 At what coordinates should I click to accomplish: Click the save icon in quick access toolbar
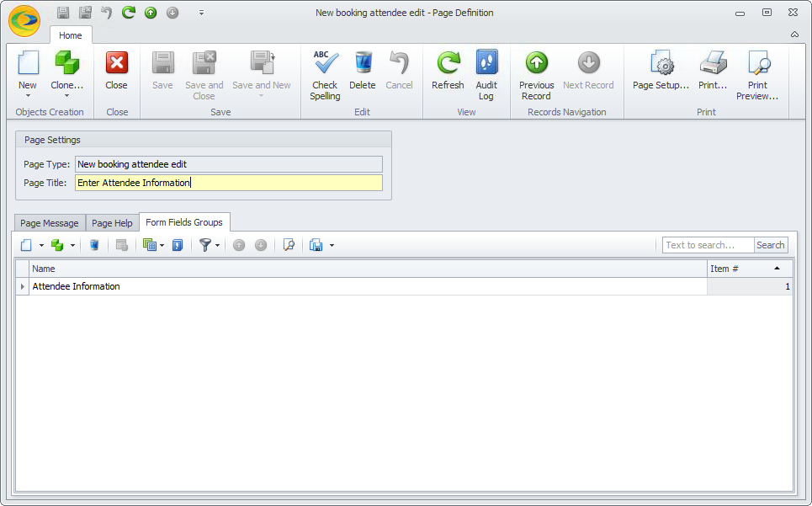coord(63,13)
